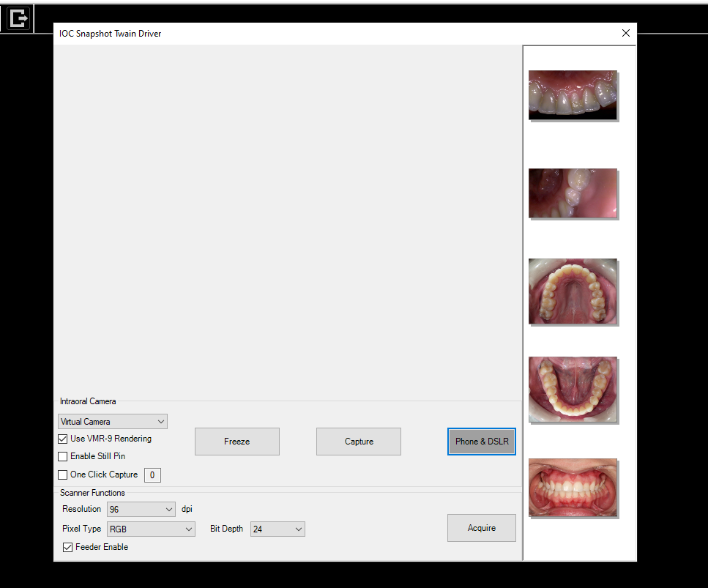This screenshot has width=708, height=588.
Task: Click the Capture button
Action: point(359,442)
